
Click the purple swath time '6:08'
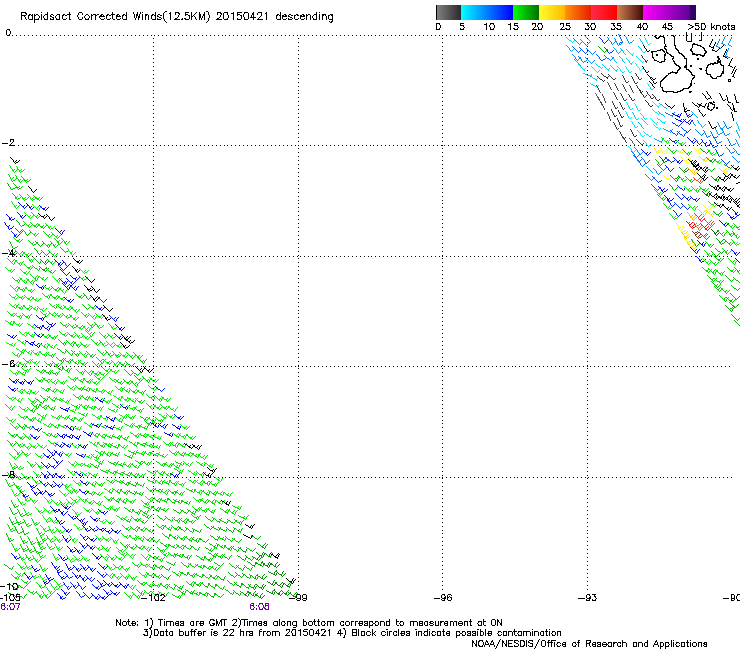point(260,607)
